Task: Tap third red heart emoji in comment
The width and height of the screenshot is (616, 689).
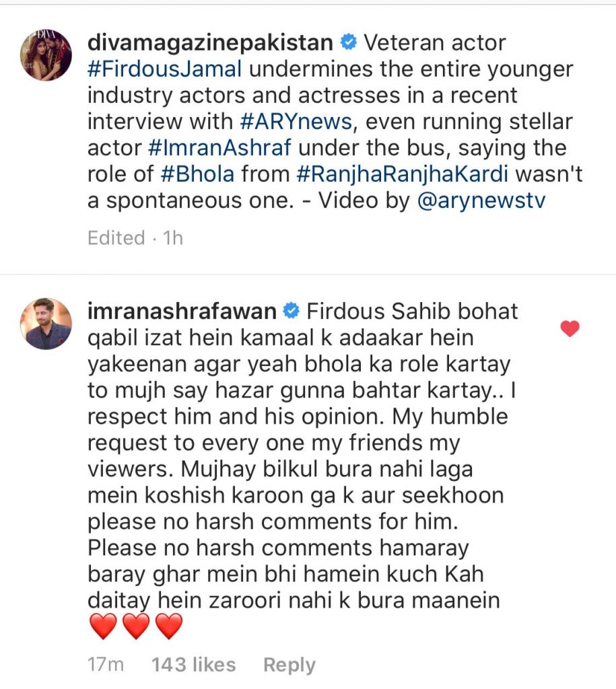Action: point(169,626)
